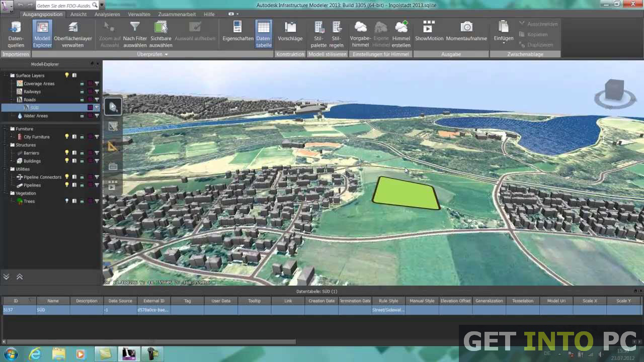Open the Eigenschaften properties panel
644x362 pixels.
(238, 31)
